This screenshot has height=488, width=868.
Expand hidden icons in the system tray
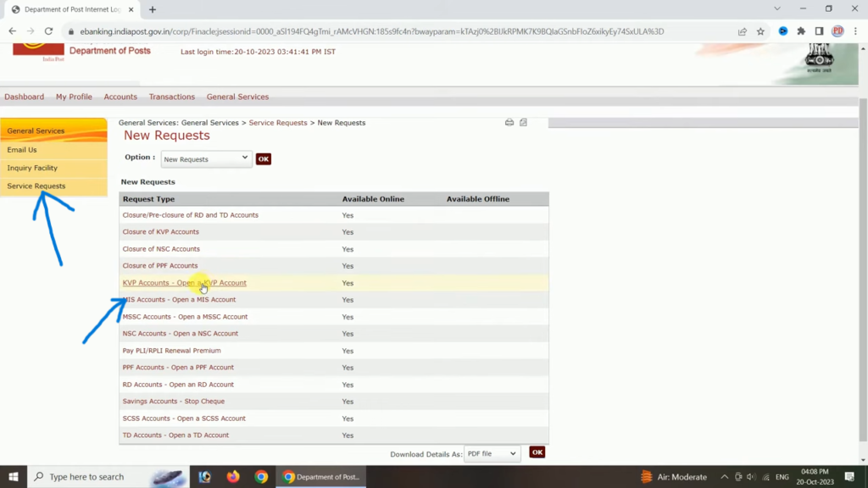(x=725, y=476)
